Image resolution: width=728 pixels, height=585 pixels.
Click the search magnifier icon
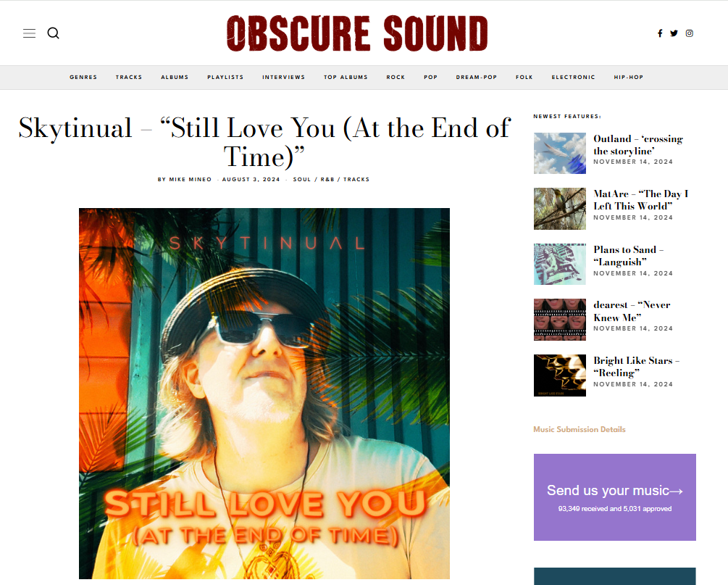click(x=54, y=33)
